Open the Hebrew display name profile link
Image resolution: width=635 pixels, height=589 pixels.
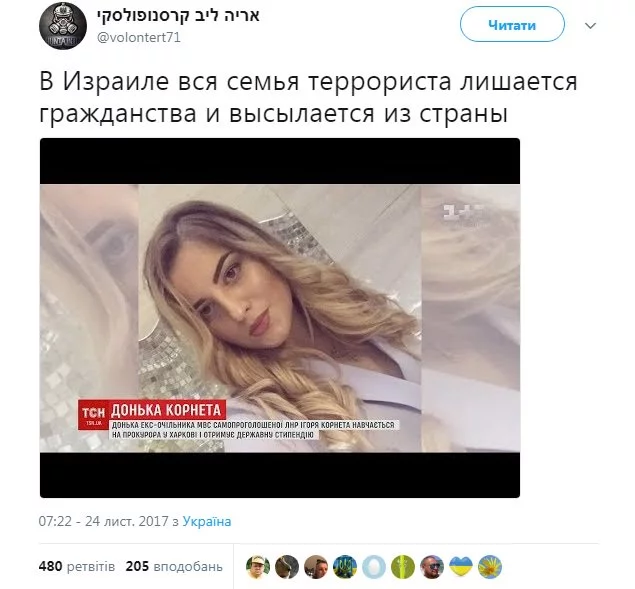[x=178, y=15]
